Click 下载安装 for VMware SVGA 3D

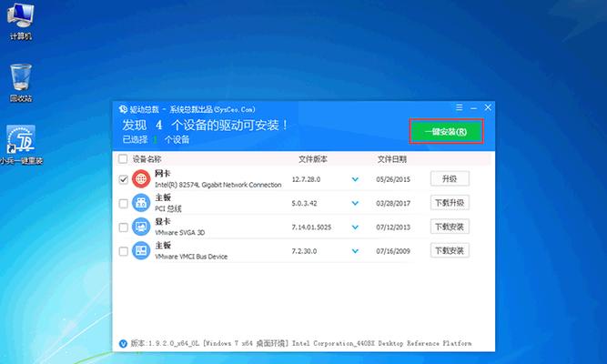pos(450,227)
